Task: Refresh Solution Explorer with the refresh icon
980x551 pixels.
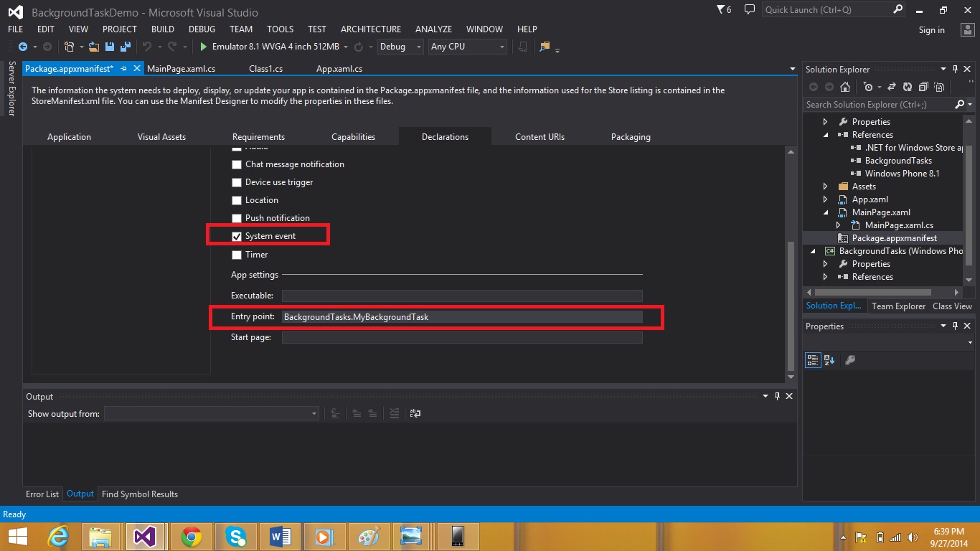Action: click(908, 87)
